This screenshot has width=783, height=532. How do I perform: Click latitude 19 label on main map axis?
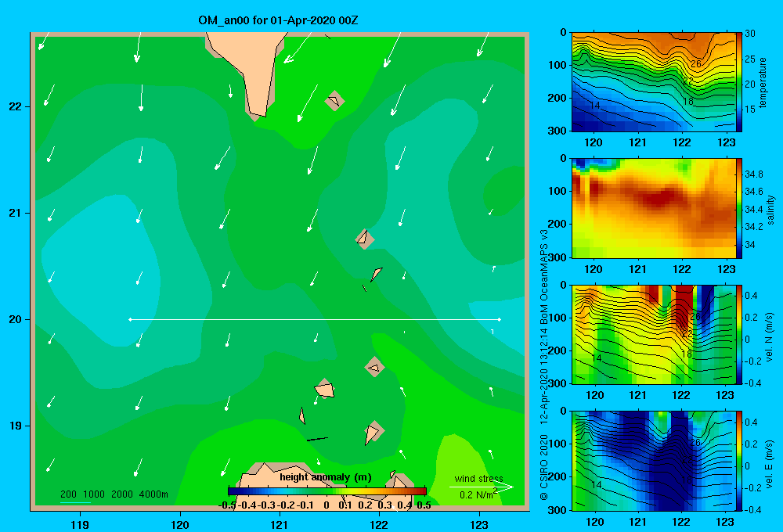click(16, 426)
